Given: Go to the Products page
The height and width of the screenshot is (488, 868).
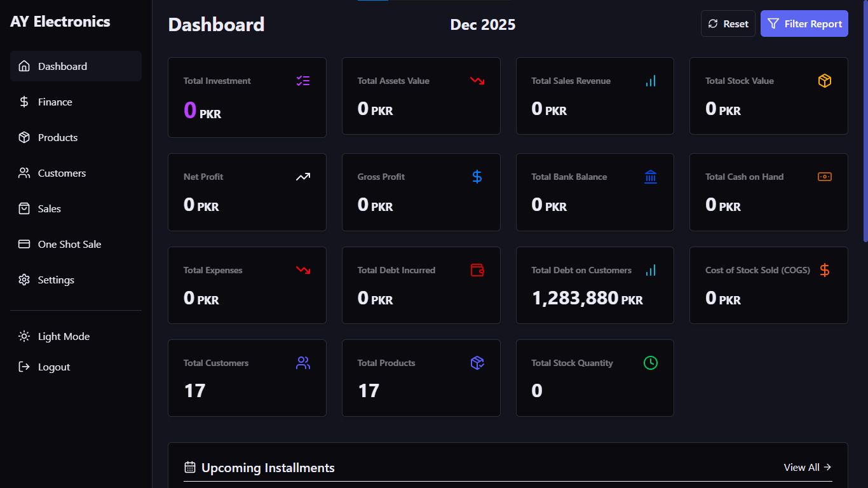Looking at the screenshot, I should coord(58,137).
